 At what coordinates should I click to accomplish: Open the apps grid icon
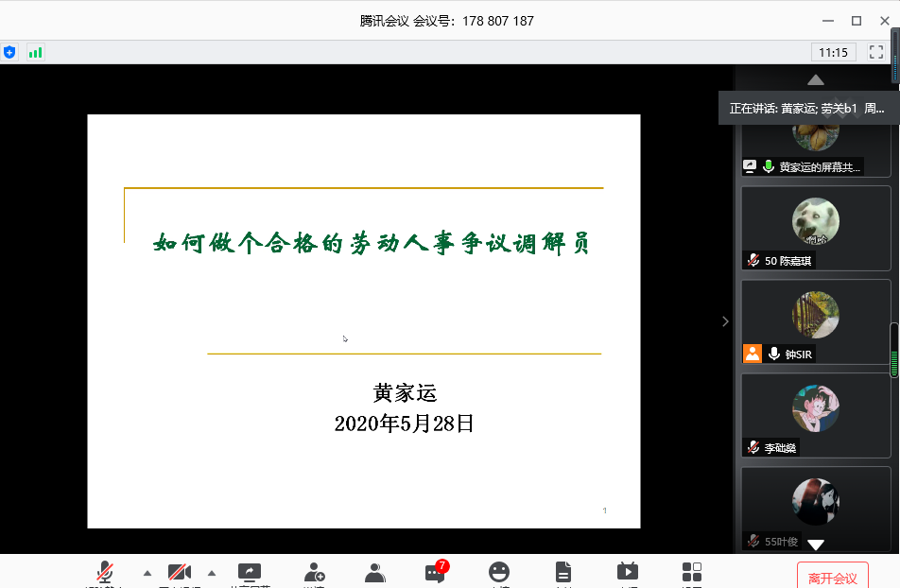point(692,572)
